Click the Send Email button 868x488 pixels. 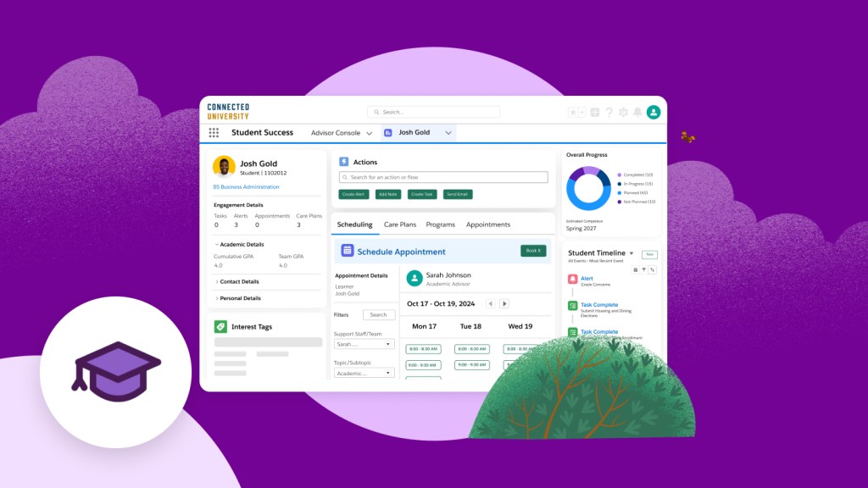click(457, 194)
